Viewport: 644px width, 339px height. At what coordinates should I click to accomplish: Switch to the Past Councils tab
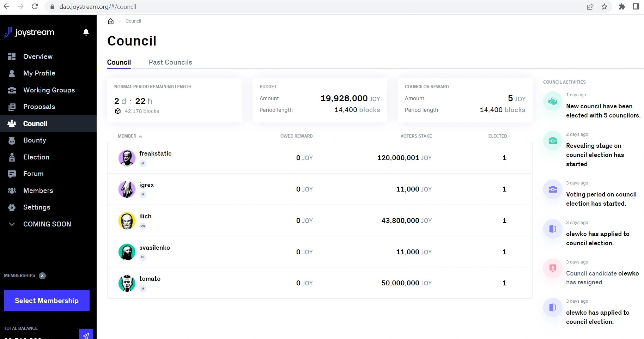170,62
